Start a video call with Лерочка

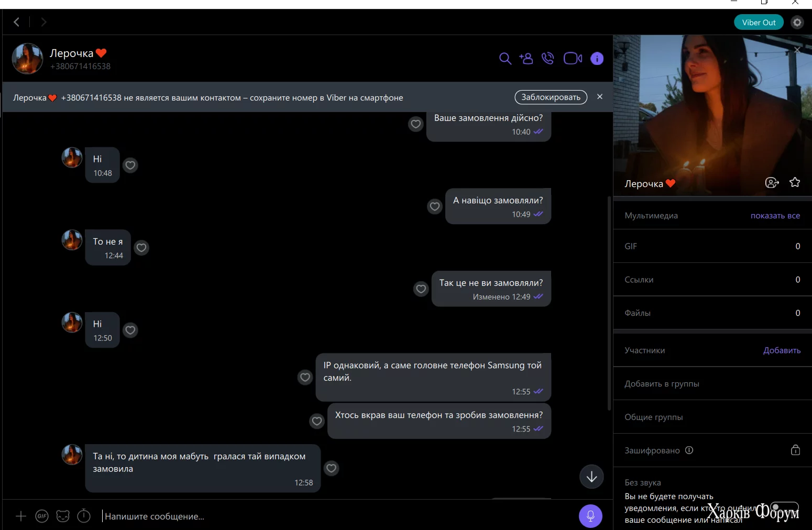[573, 59]
